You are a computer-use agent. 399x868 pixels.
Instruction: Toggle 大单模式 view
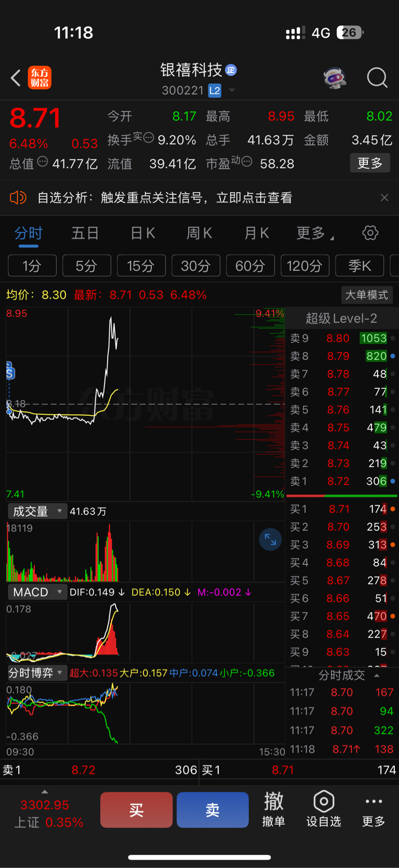(x=367, y=295)
